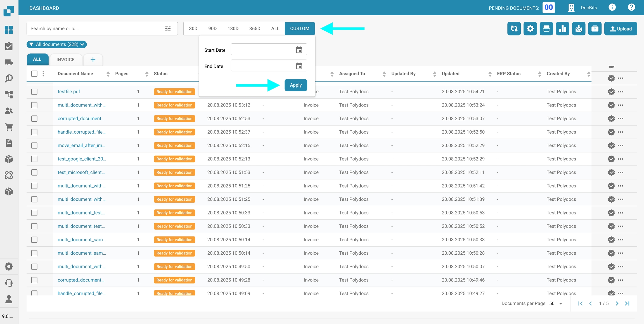Open the testfile.pdf document link

(69, 92)
